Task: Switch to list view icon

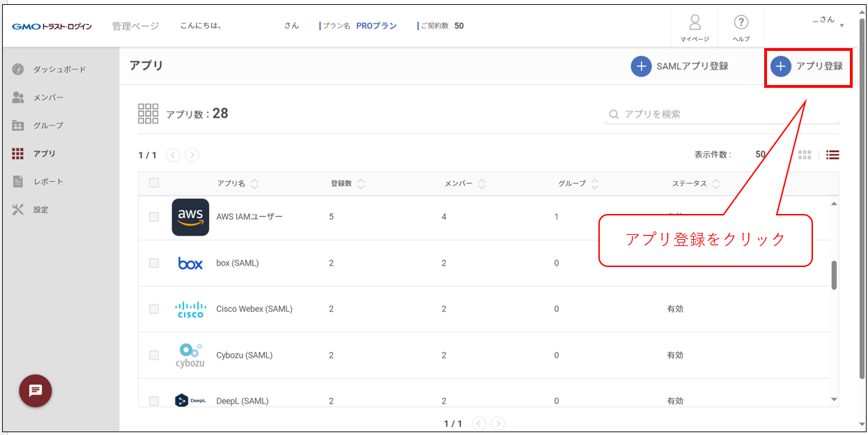Action: coord(832,155)
